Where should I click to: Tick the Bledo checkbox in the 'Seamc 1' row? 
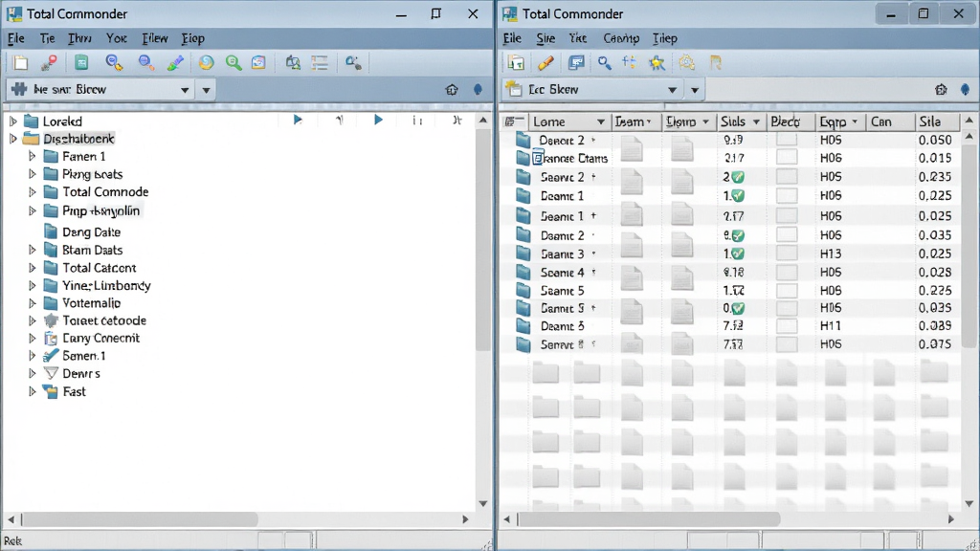[x=787, y=215]
